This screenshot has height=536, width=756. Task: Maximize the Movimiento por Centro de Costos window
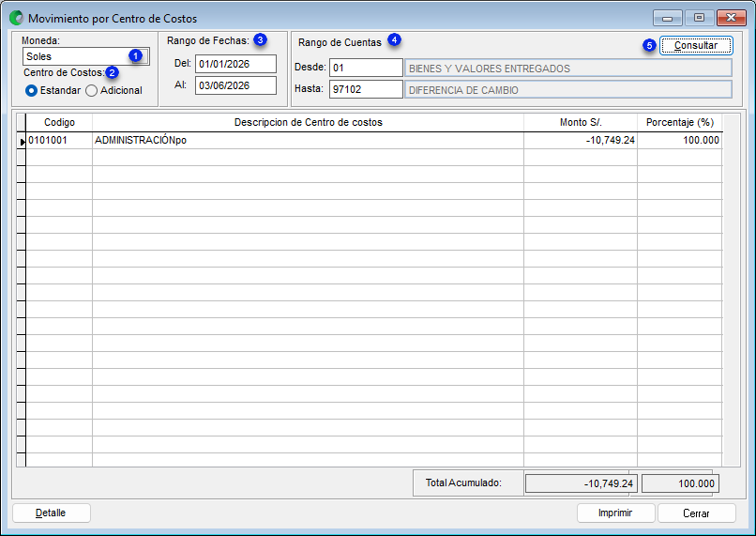click(699, 18)
